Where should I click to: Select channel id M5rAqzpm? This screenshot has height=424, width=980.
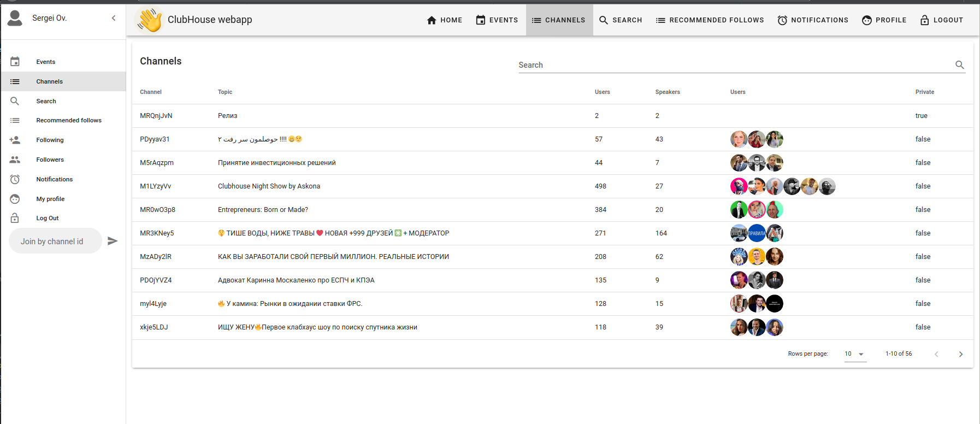(x=157, y=163)
